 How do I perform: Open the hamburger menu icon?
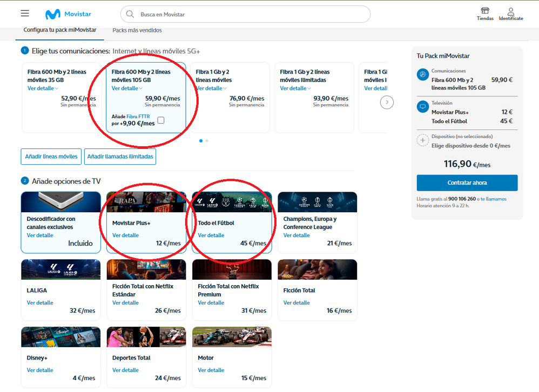pos(25,13)
